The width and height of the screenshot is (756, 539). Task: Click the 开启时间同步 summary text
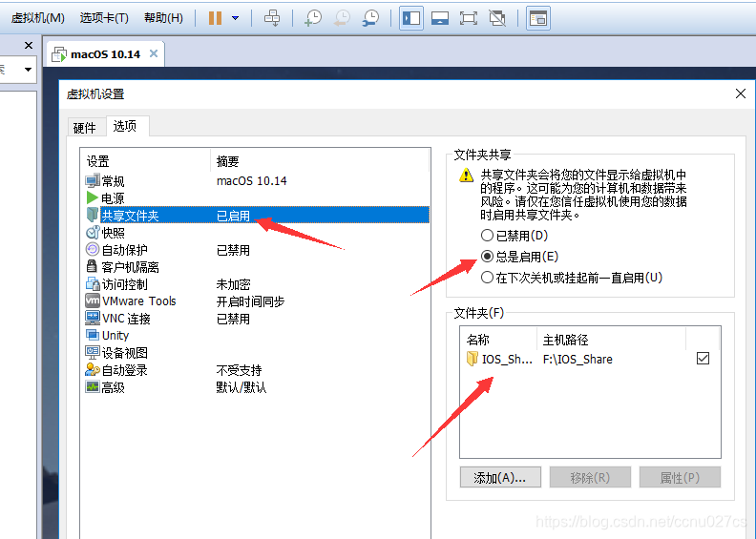pos(250,302)
